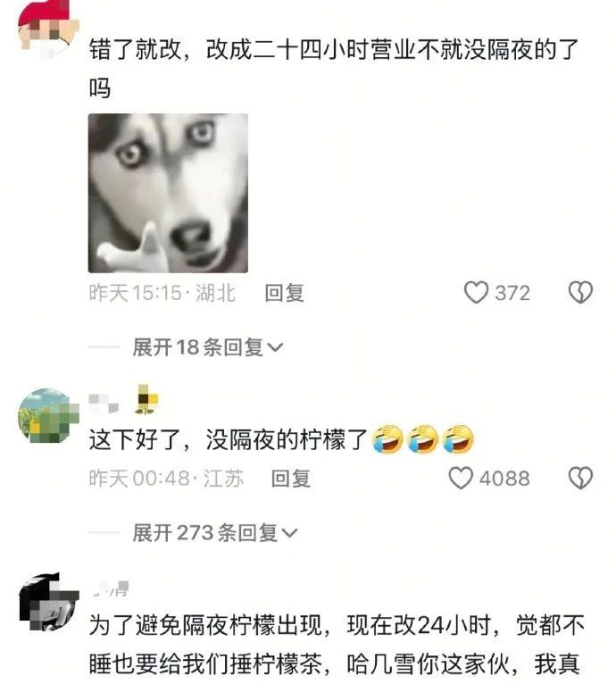Screen dimensions: 616x684
Task: Reply to the 昨天15:15 湖北 comment
Action: (284, 293)
